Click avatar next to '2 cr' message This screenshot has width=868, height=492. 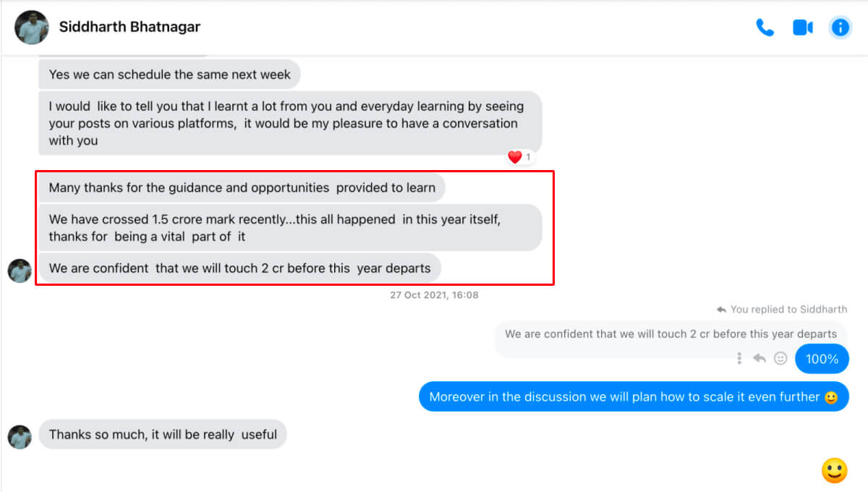pyautogui.click(x=20, y=271)
